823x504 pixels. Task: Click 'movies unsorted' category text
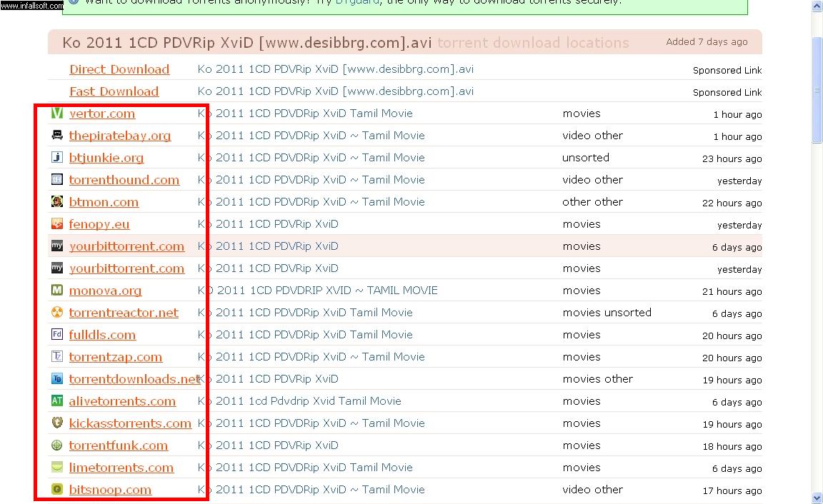point(607,313)
